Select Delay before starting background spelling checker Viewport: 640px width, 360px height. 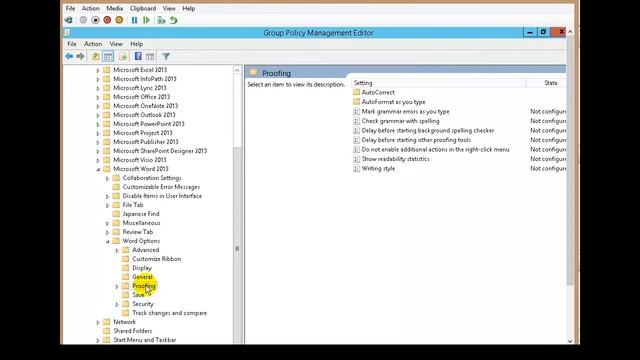click(428, 131)
